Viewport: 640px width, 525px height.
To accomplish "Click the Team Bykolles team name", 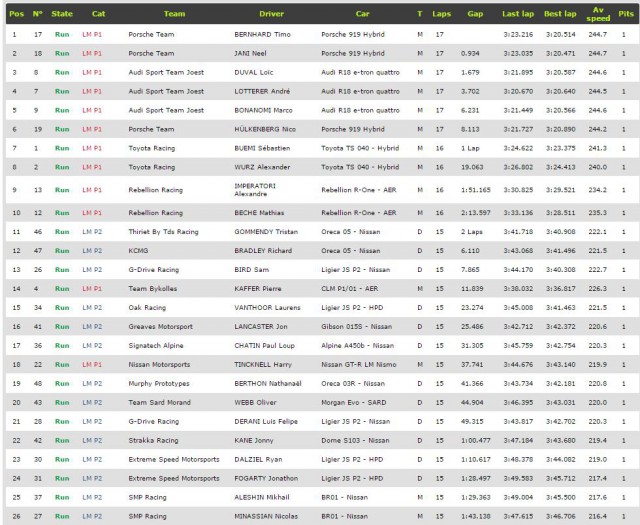I will (153, 289).
